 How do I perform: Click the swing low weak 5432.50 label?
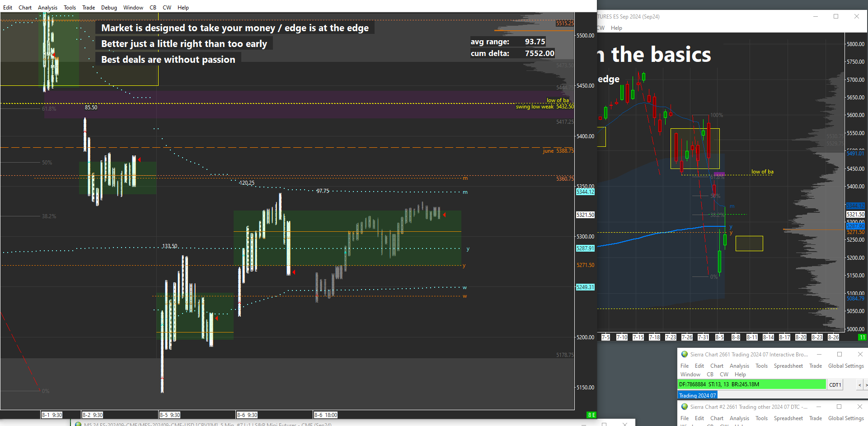click(x=545, y=107)
